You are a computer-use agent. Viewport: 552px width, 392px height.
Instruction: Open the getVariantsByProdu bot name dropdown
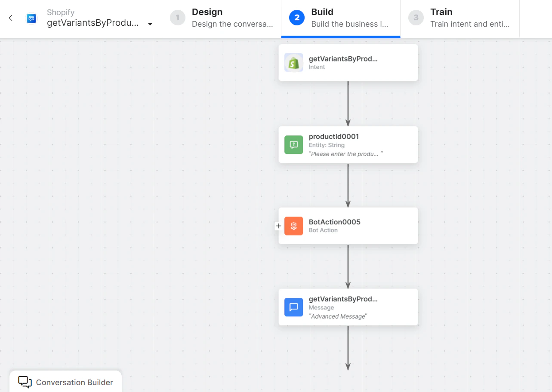[x=150, y=24]
